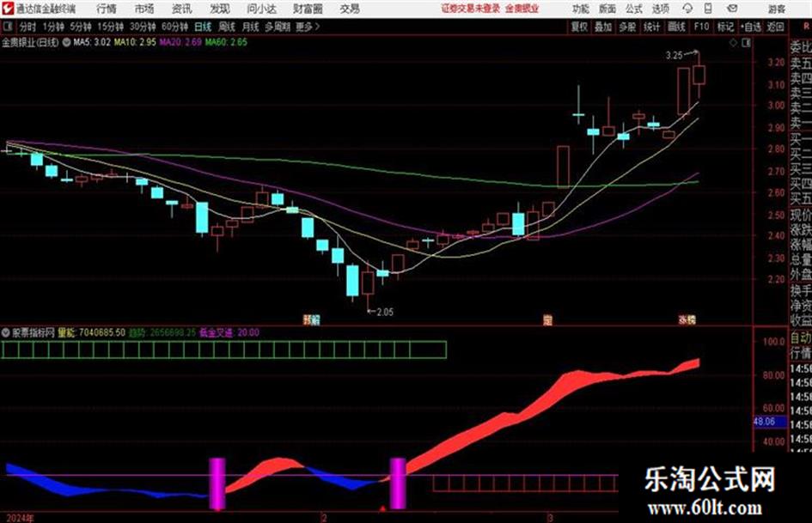812x523 pixels.
Task: Open the 问小达 menu
Action: tap(261, 9)
